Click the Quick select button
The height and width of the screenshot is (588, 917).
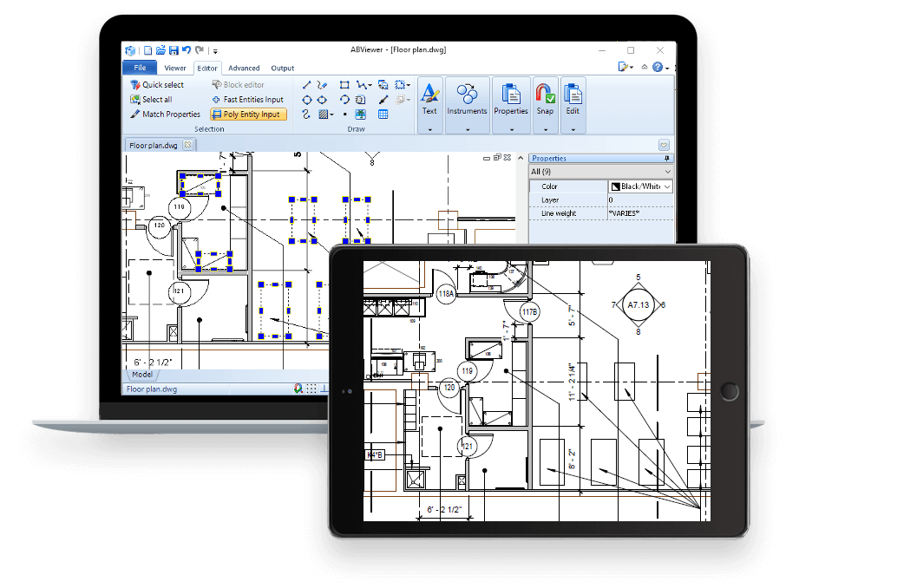tap(157, 85)
